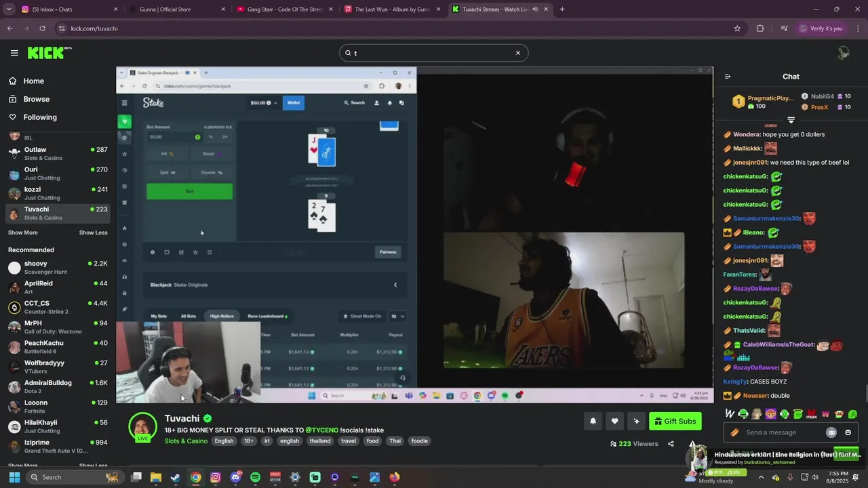Open Ouri channel in Following list
868x488 pixels.
click(x=58, y=174)
